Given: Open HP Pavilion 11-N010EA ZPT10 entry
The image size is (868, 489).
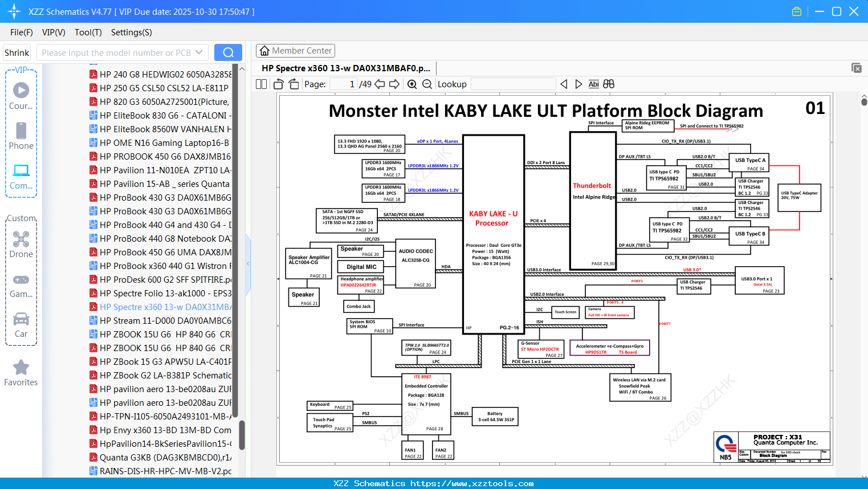Looking at the screenshot, I should click(x=161, y=170).
